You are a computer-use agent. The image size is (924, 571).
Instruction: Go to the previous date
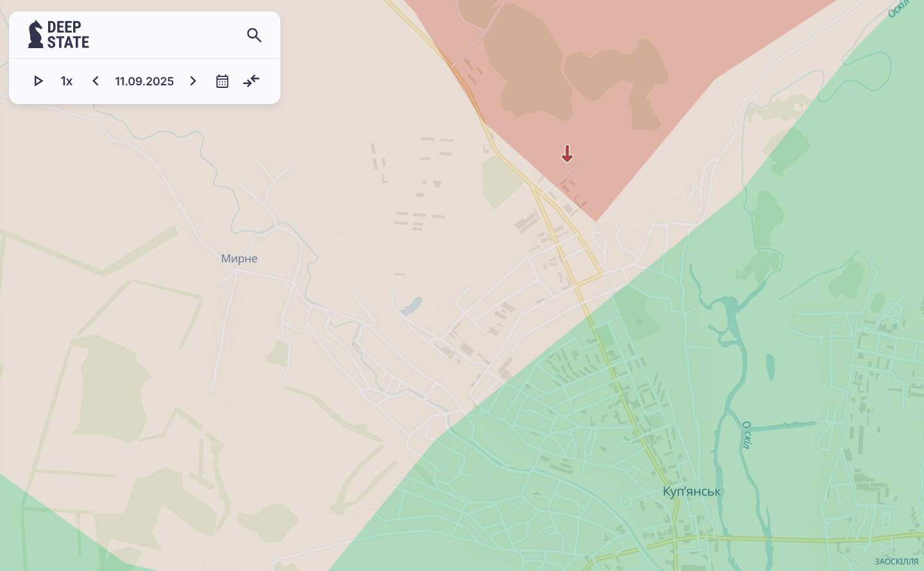[96, 81]
